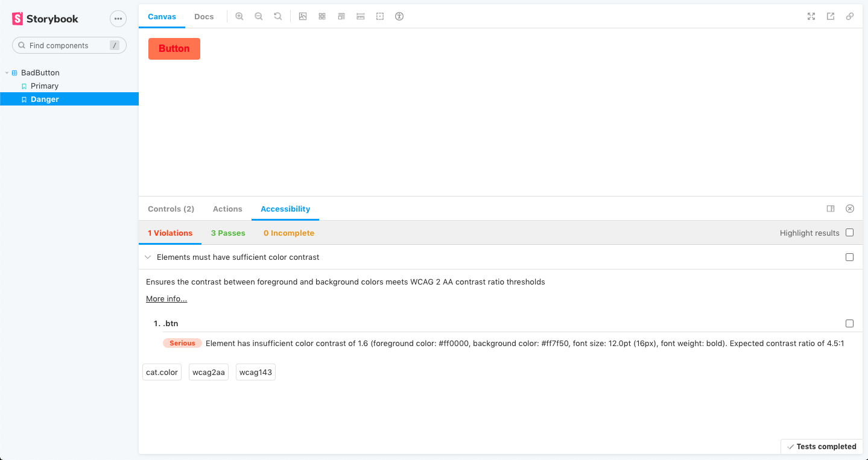Viewport: 868px width, 460px height.
Task: Collapse the BadButton tree node
Action: click(7, 73)
